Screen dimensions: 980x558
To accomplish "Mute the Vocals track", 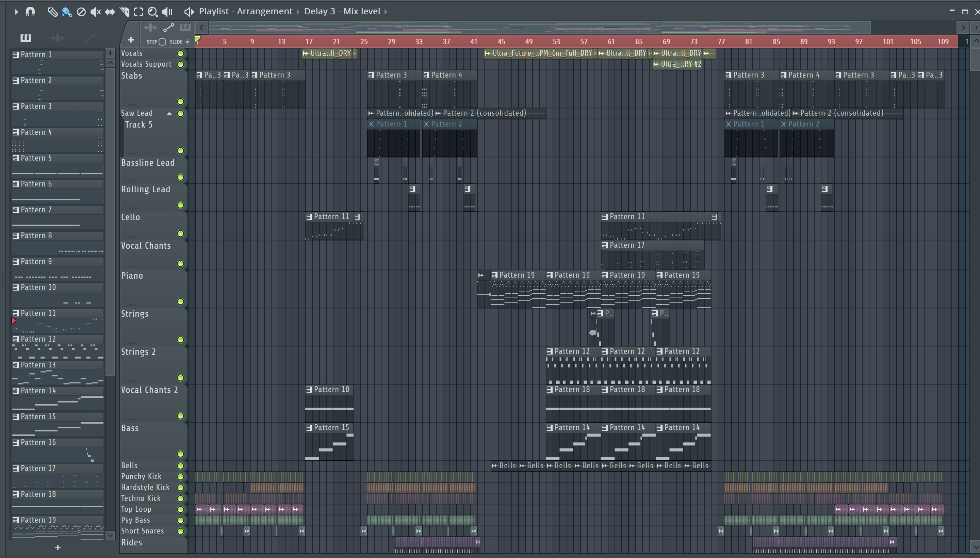I will click(180, 53).
